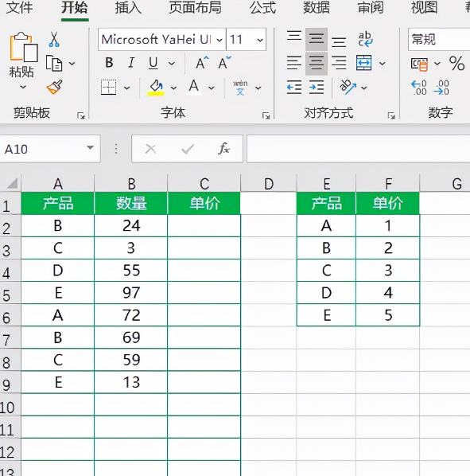Click the wén phonetic guide icon
The height and width of the screenshot is (476, 470).
(x=240, y=88)
